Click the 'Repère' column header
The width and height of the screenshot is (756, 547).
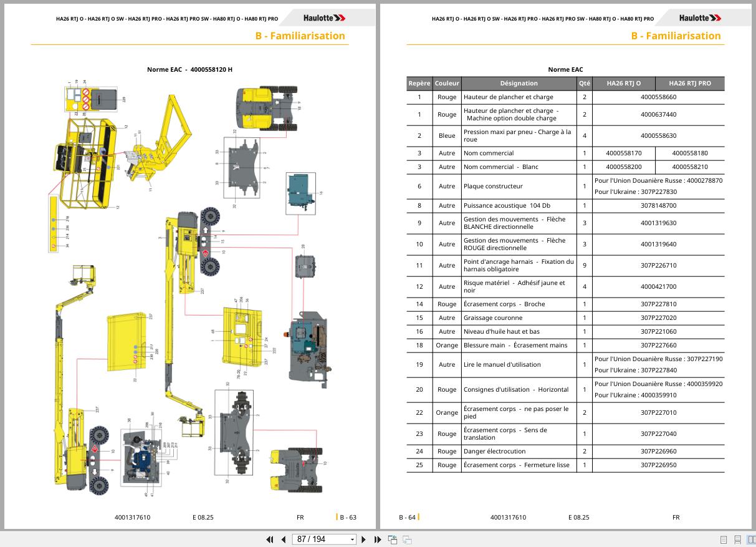click(419, 83)
